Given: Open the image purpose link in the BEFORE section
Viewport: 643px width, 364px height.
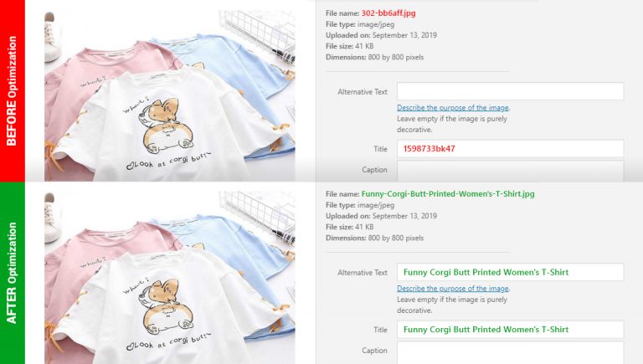Looking at the screenshot, I should (x=453, y=108).
